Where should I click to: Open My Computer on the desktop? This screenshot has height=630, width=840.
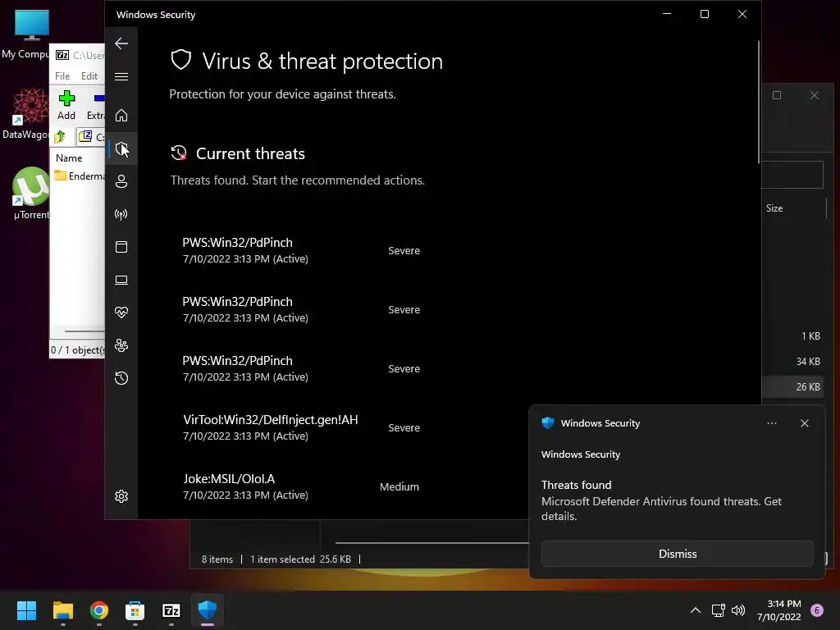tap(27, 34)
